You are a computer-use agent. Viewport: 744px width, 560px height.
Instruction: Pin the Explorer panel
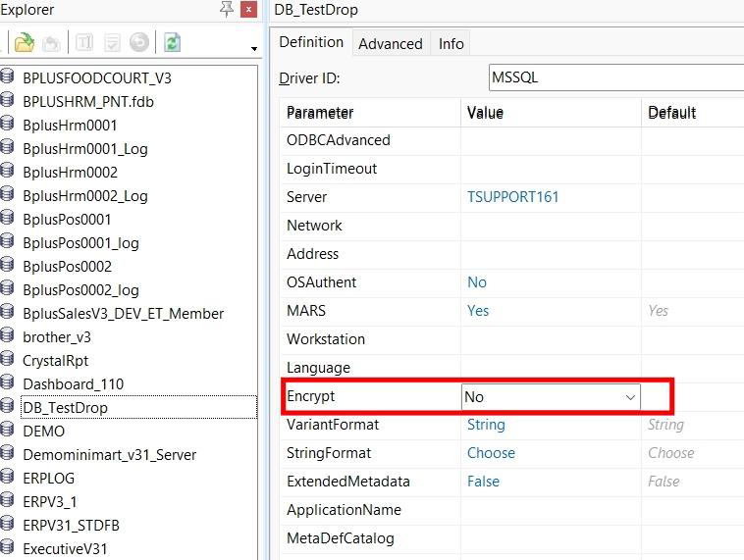227,10
